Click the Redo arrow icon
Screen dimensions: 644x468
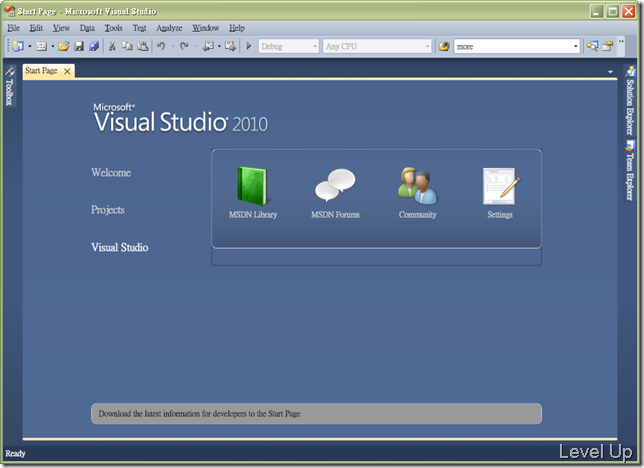(184, 46)
